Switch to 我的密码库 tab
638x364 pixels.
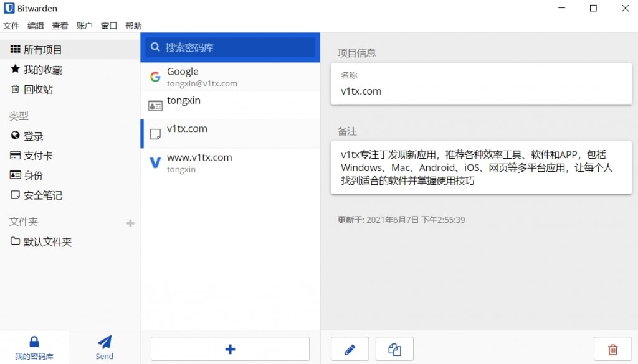34,348
